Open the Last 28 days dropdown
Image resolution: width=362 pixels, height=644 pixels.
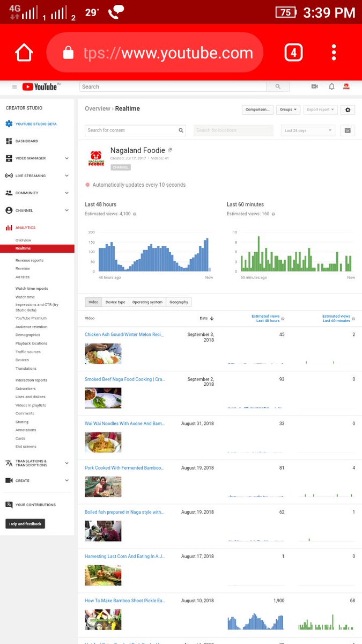click(308, 130)
